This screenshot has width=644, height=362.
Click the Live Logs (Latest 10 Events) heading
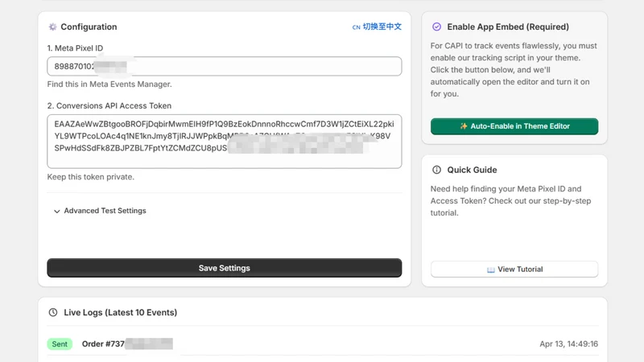click(120, 312)
